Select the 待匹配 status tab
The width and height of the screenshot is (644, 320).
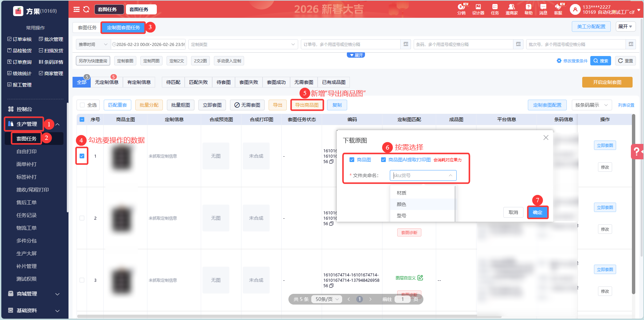pos(173,82)
